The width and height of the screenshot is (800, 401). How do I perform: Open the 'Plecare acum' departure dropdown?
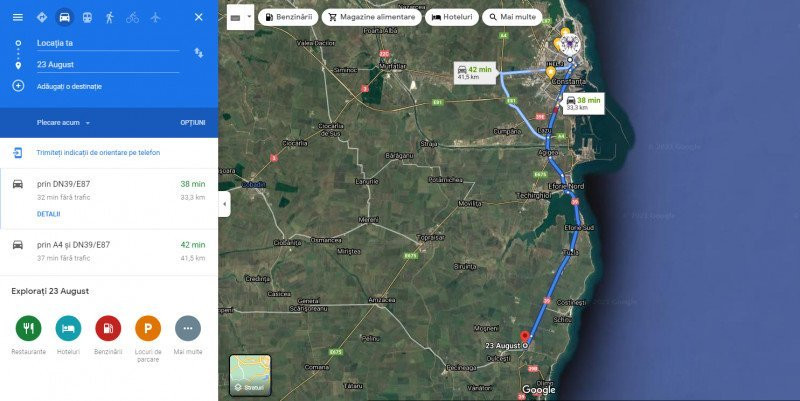coord(63,123)
